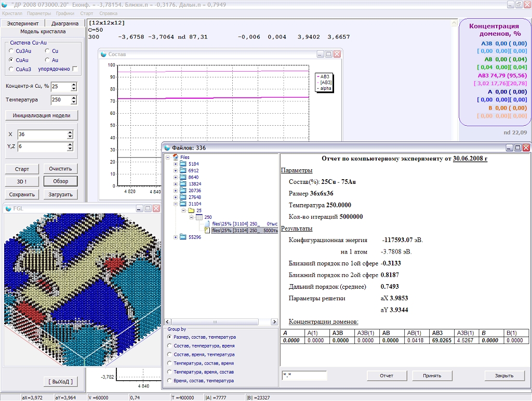Click the folder icon for 6912
Viewport: 532px width, 401px height.
[x=183, y=170]
